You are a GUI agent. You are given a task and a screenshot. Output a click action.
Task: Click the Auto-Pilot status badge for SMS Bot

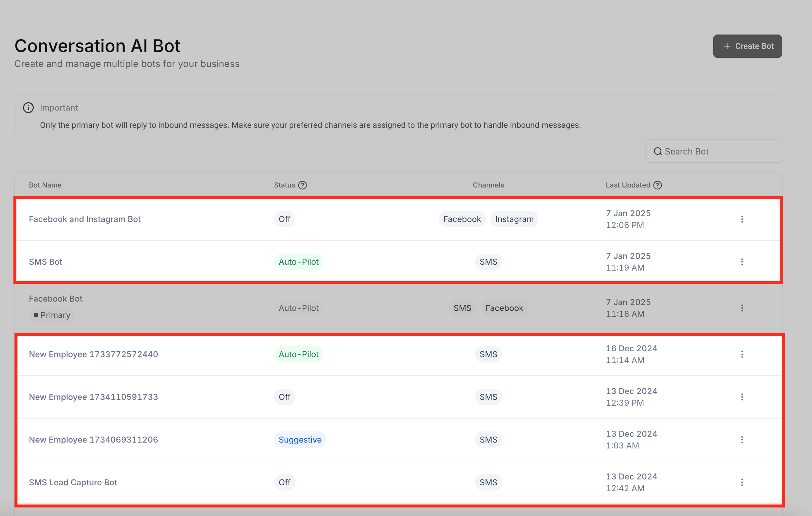pos(298,262)
